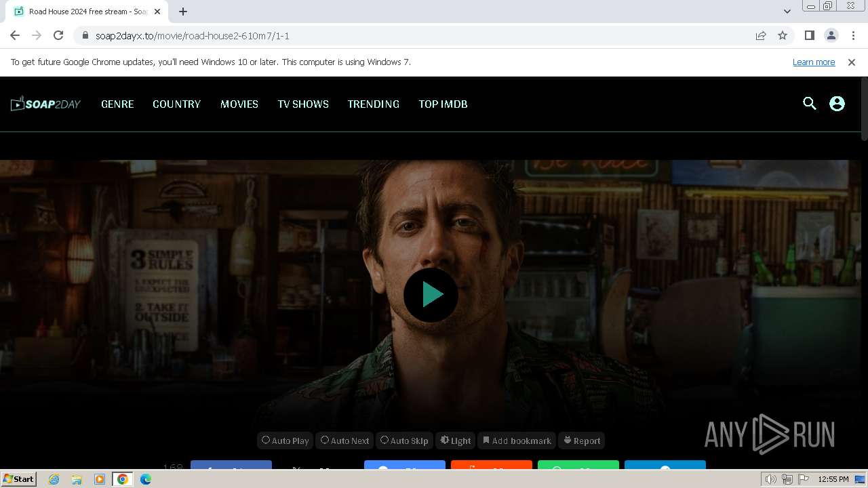Click Chrome icon in taskbar

pyautogui.click(x=123, y=479)
